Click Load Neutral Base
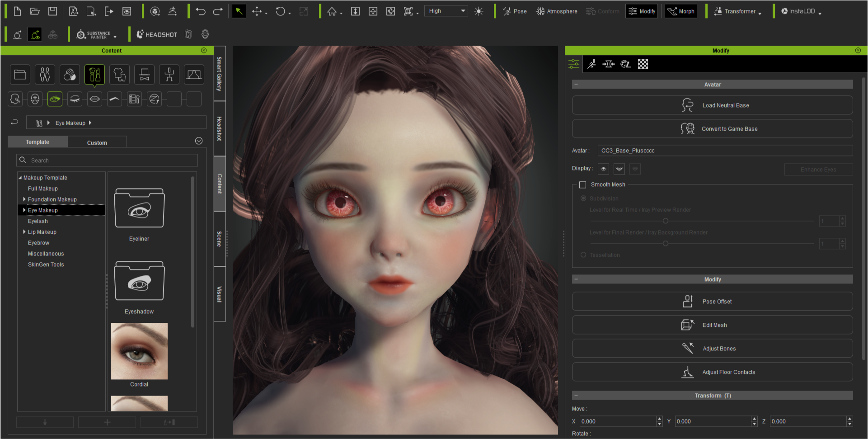 coord(713,105)
